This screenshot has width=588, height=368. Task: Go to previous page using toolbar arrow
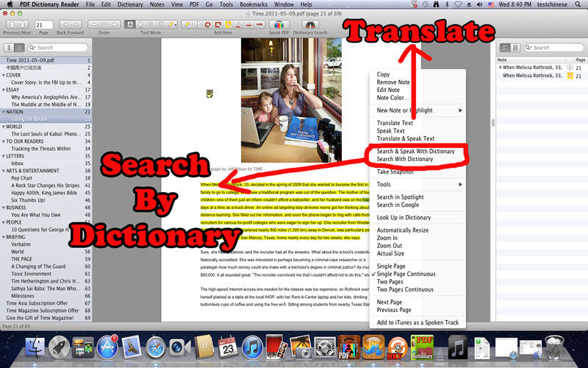(x=12, y=25)
